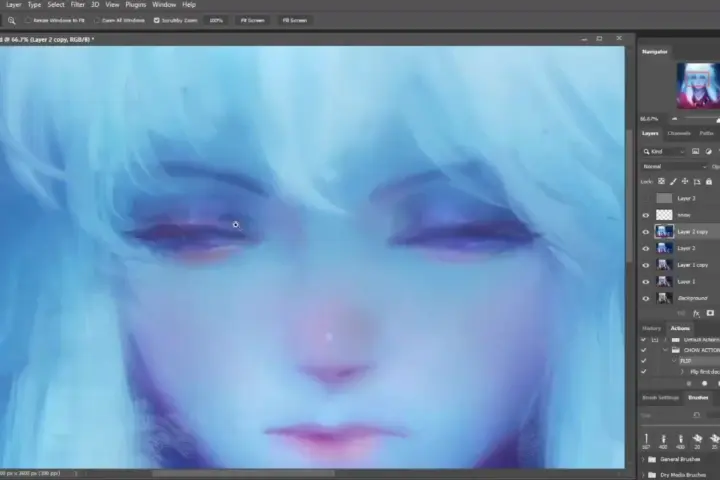Lock all with the padlock icon
The width and height of the screenshot is (720, 480).
[709, 182]
